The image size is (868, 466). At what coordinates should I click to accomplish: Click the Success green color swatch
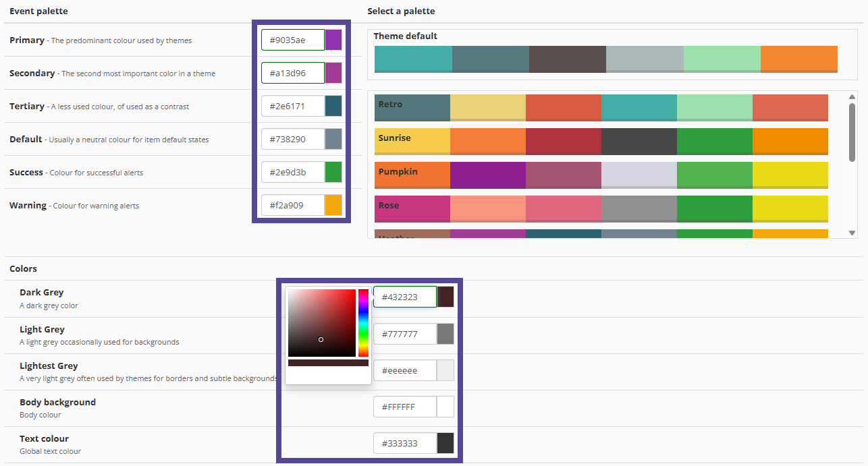pyautogui.click(x=334, y=171)
